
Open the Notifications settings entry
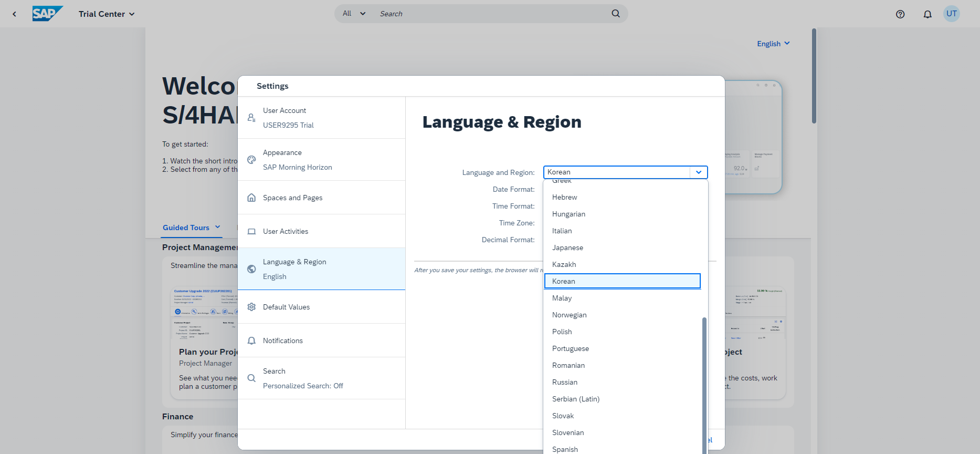point(321,340)
